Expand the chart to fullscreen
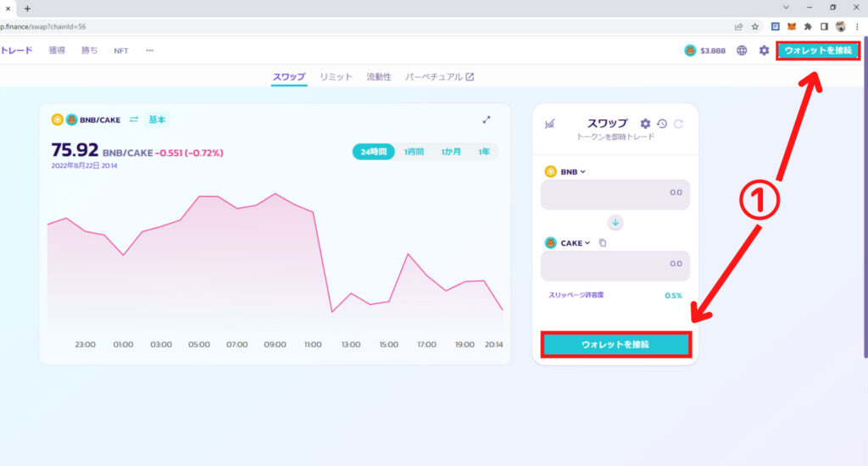The image size is (868, 466). click(486, 119)
